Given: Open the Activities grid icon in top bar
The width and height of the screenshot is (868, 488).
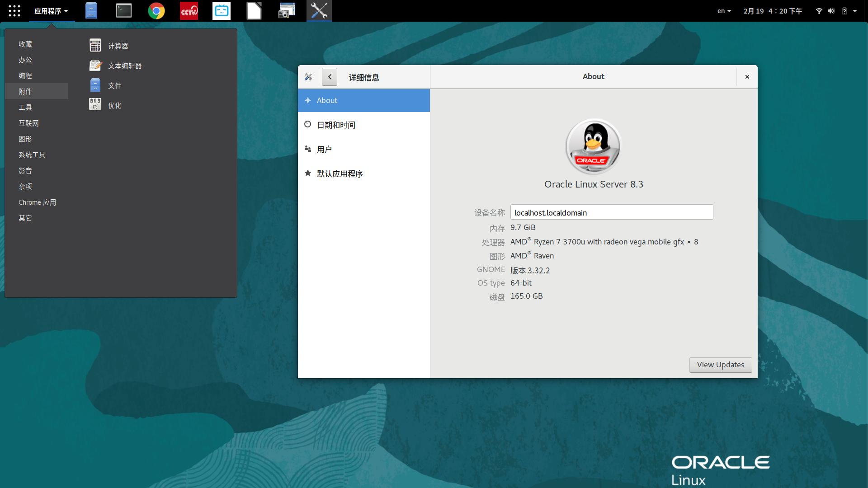Looking at the screenshot, I should pos(14,11).
